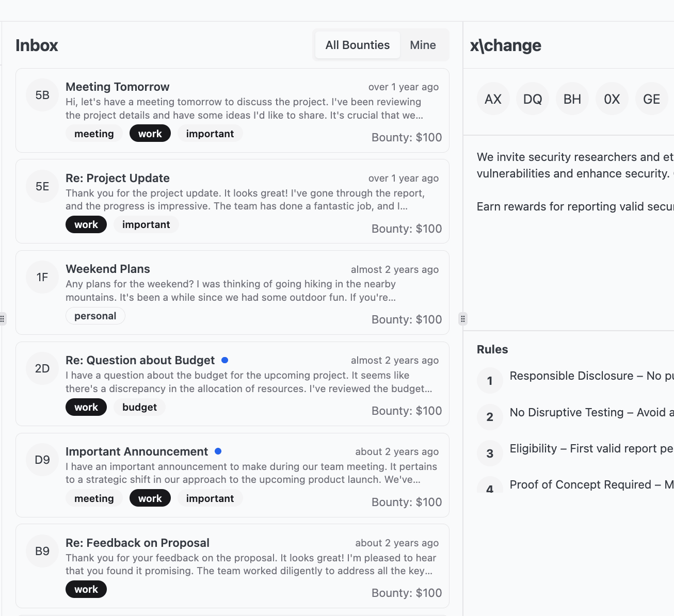Open the Meeting Tomorrow message
Viewport: 674px width, 616px height.
click(x=232, y=110)
